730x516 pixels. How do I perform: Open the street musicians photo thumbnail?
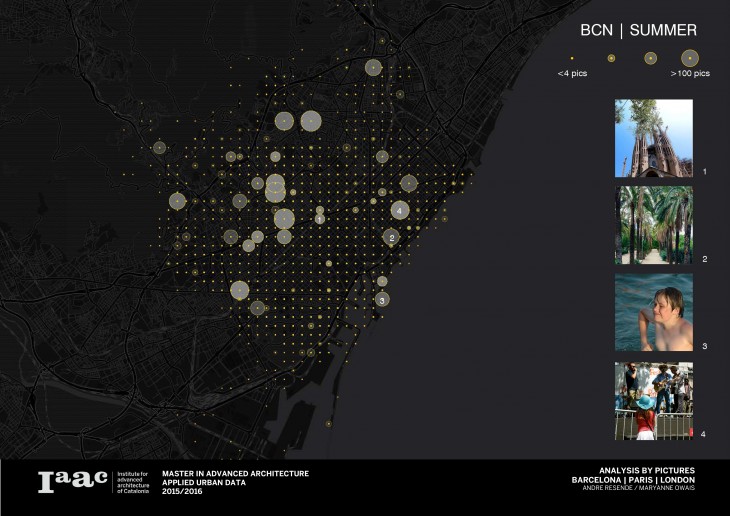(x=653, y=400)
